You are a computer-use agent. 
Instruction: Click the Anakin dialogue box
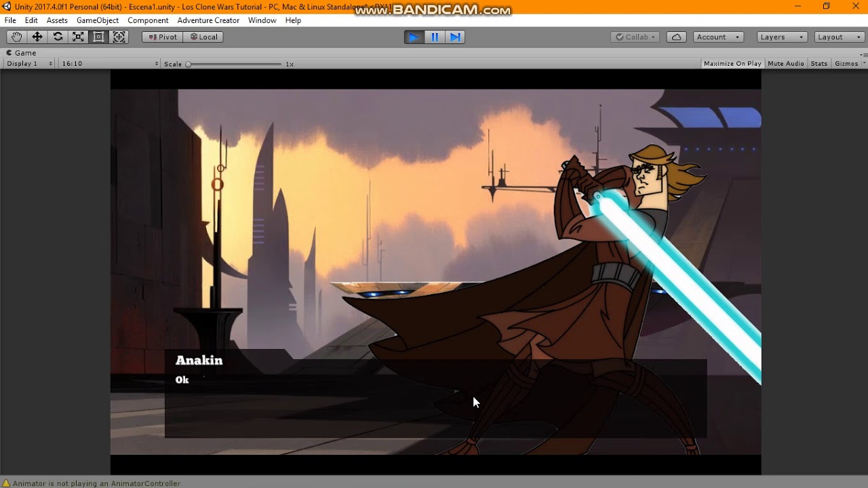(x=435, y=394)
